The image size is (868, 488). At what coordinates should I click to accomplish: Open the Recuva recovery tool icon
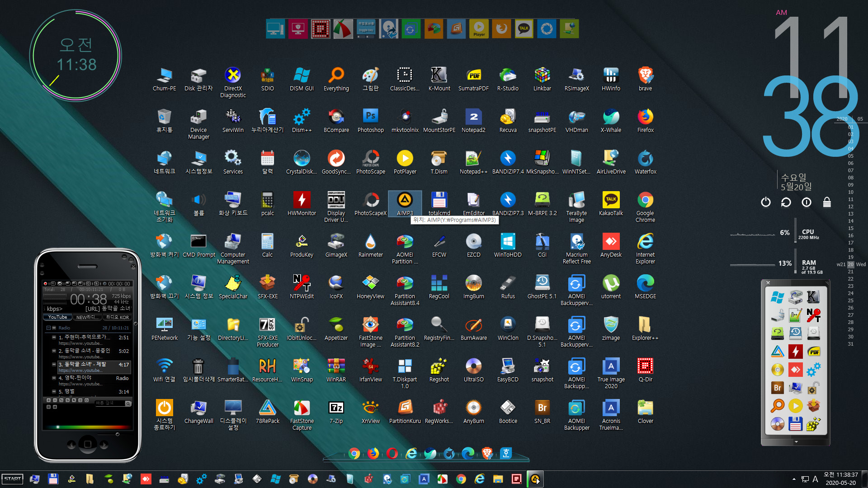[508, 121]
